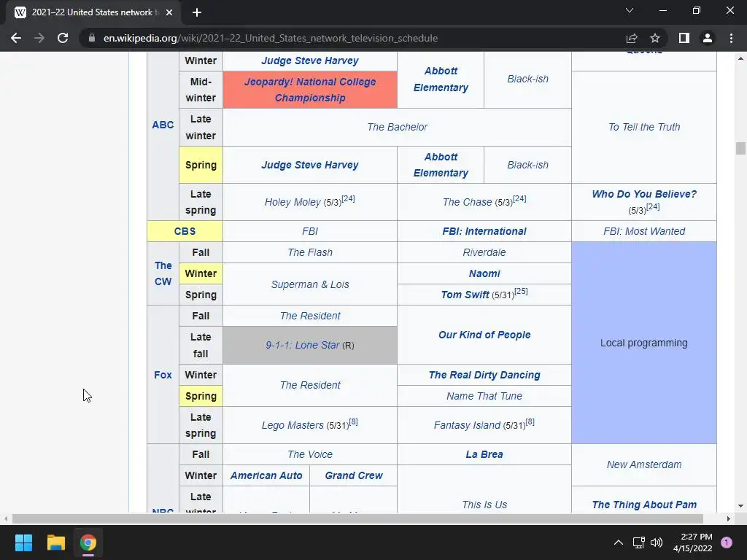747x560 pixels.
Task: Open File Explorer from the taskbar
Action: click(55, 542)
